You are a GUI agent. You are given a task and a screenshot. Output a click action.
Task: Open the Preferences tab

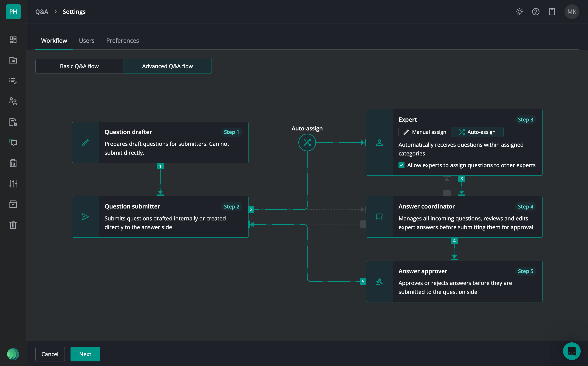[x=122, y=40]
